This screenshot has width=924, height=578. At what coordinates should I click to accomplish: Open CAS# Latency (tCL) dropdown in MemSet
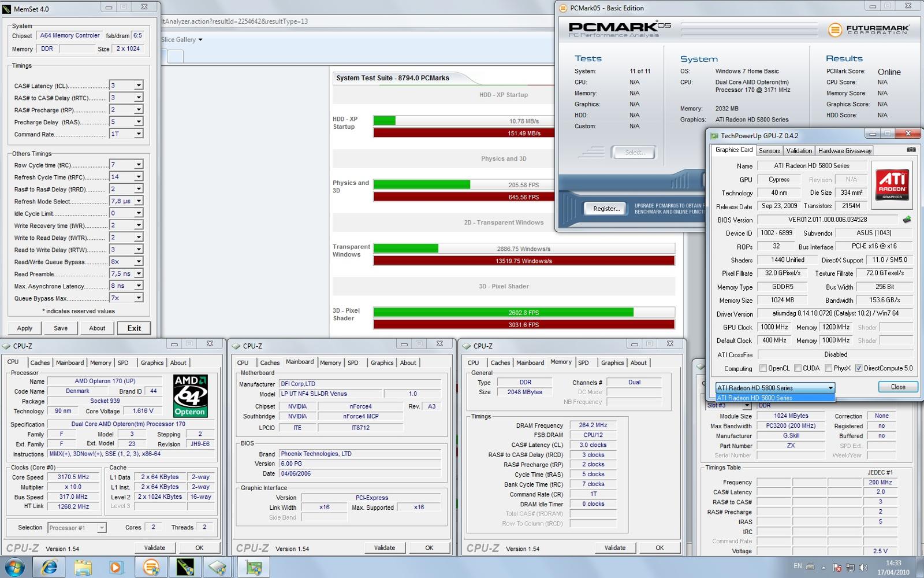(x=139, y=86)
